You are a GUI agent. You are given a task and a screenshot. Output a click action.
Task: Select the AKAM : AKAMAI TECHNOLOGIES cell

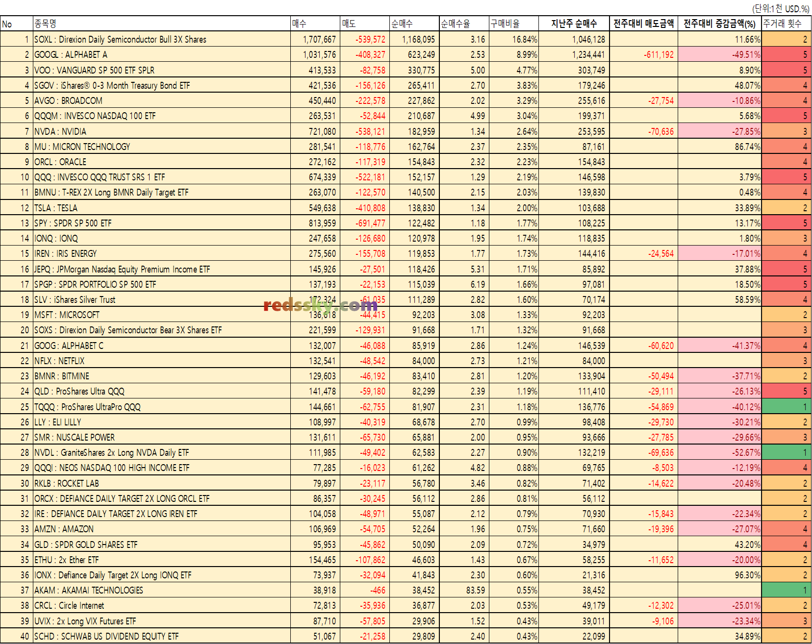162,590
